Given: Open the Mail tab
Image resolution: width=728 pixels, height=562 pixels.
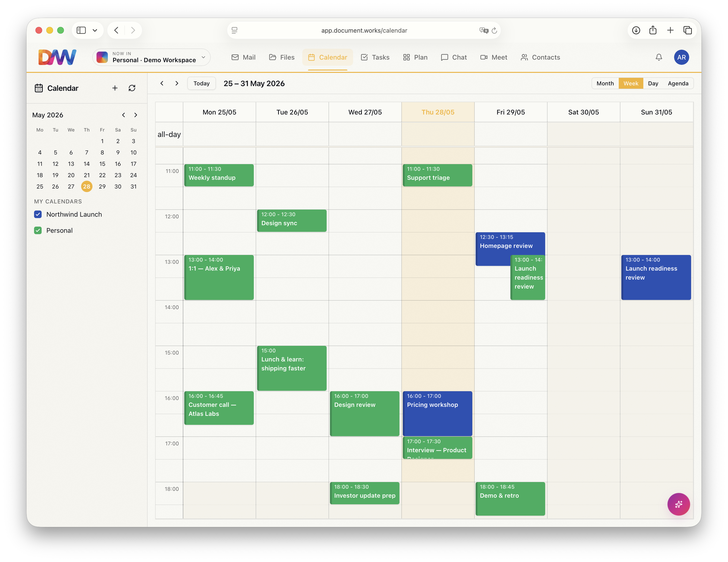Looking at the screenshot, I should [x=243, y=57].
